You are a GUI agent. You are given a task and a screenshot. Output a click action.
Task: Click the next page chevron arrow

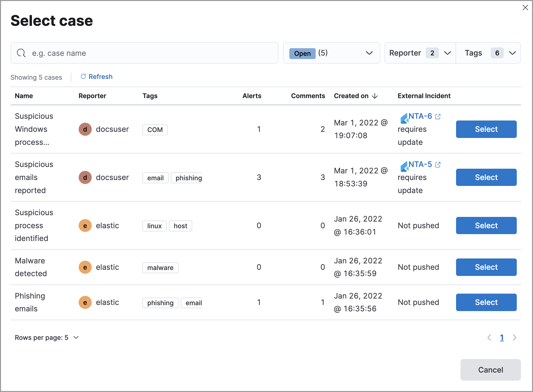514,337
